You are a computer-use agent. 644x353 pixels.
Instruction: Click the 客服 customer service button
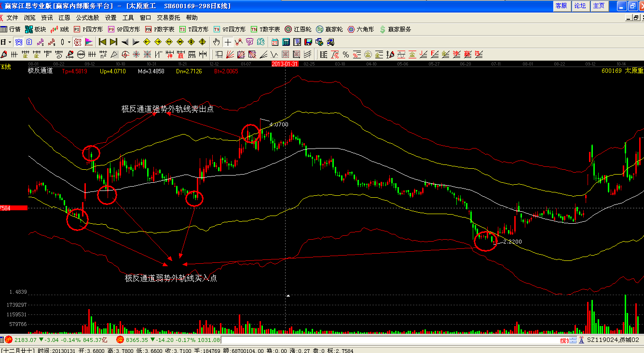click(x=561, y=6)
